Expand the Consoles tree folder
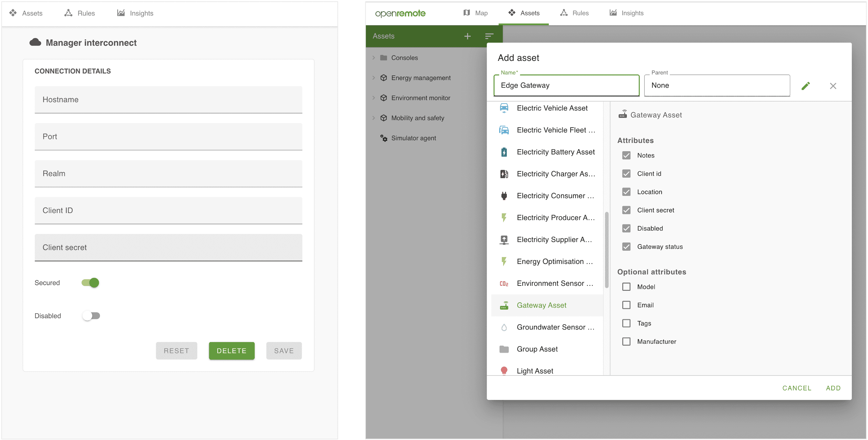This screenshot has width=868, height=440. [x=373, y=58]
